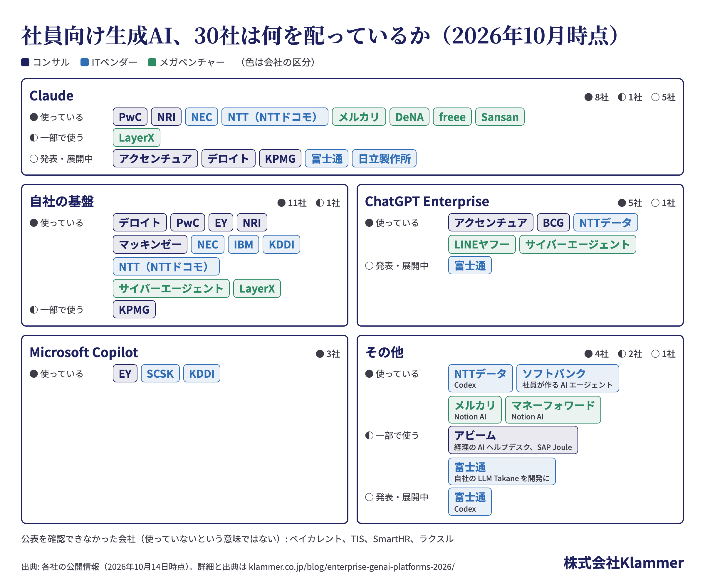Click the メルカリ chip in the Claude panel
Viewport: 705px width, 588px height.
pos(359,117)
